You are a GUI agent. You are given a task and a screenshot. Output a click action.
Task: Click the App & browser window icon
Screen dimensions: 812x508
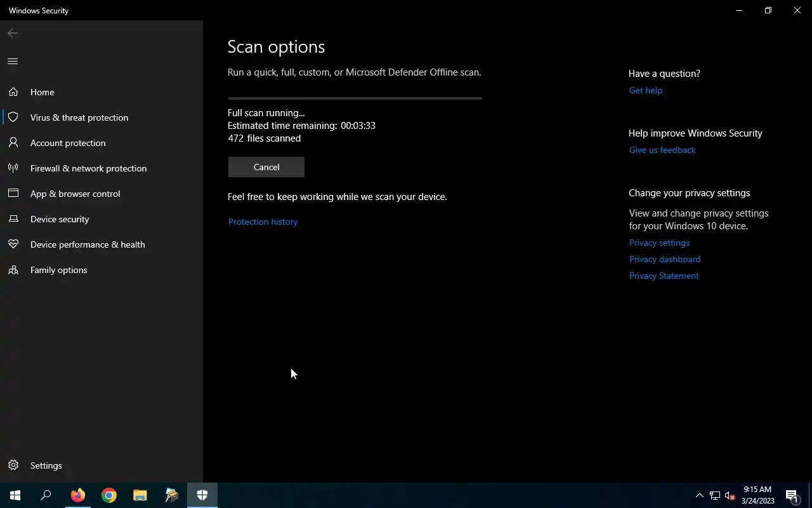coord(13,194)
